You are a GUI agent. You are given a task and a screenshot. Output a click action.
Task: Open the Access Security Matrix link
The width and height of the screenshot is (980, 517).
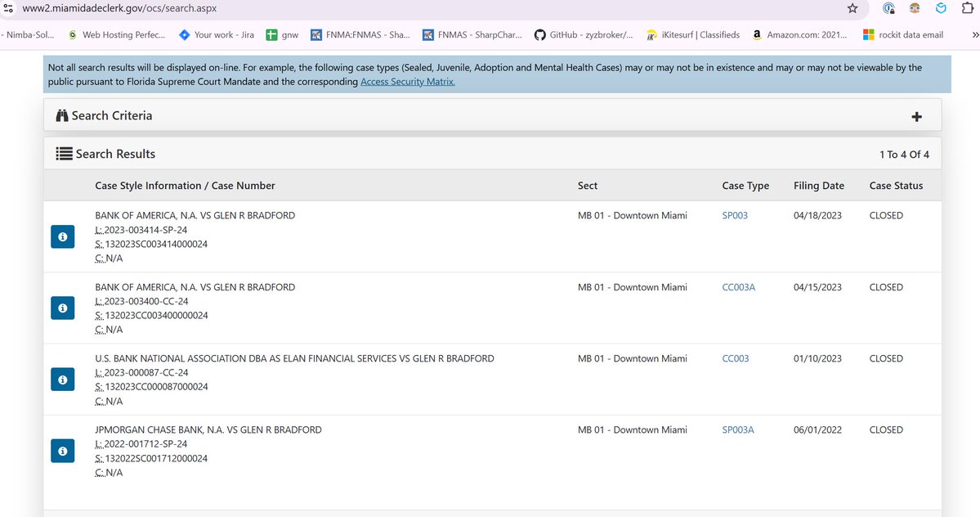click(x=408, y=82)
